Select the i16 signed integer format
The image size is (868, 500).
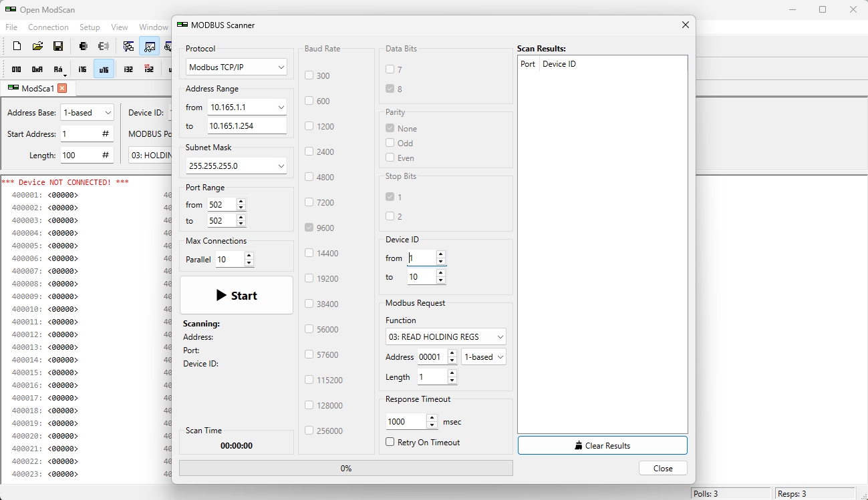tap(82, 69)
